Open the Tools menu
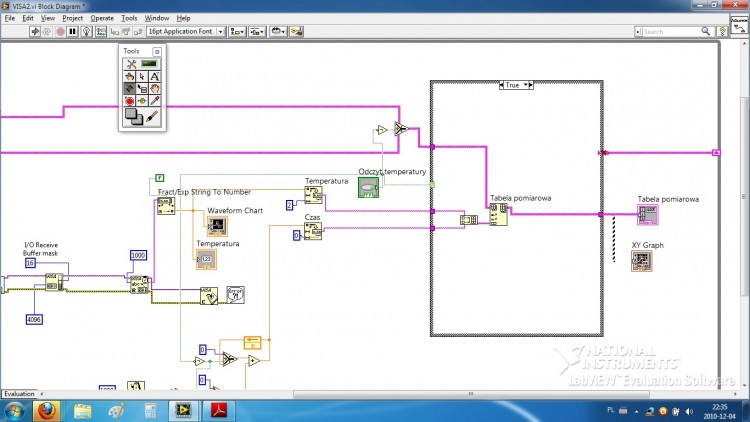 coord(129,18)
